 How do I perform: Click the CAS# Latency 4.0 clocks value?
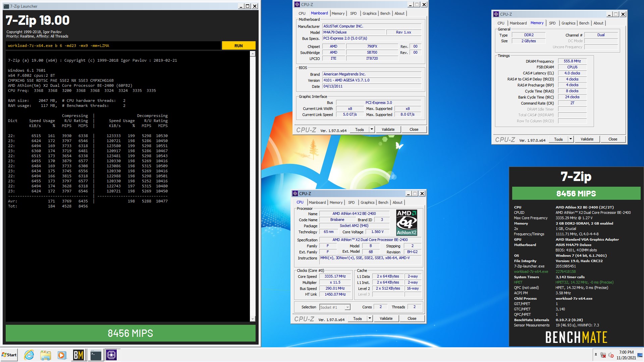(x=572, y=73)
